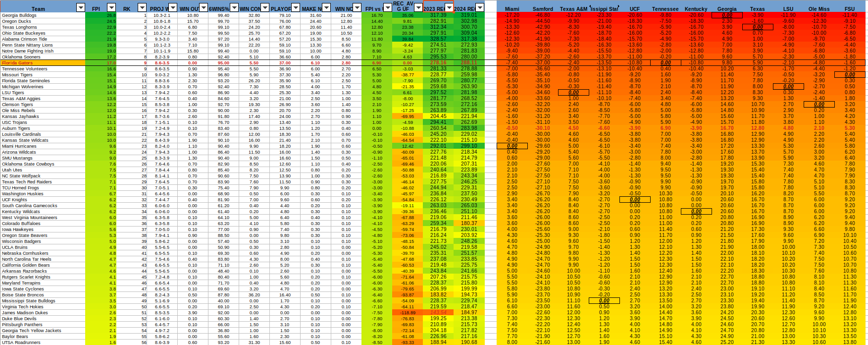The height and width of the screenshot is (345, 868).
Task: Click the Alabama Crimson Tide cell
Action: click(43, 39)
